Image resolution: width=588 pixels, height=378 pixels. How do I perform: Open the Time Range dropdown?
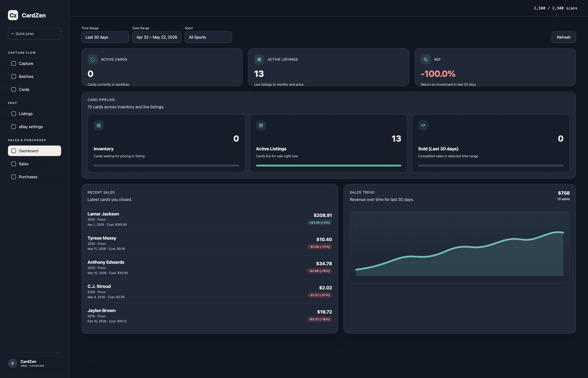105,37
